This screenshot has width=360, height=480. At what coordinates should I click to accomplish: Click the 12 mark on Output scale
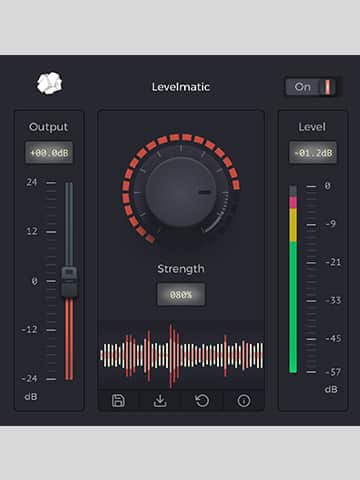(32, 231)
